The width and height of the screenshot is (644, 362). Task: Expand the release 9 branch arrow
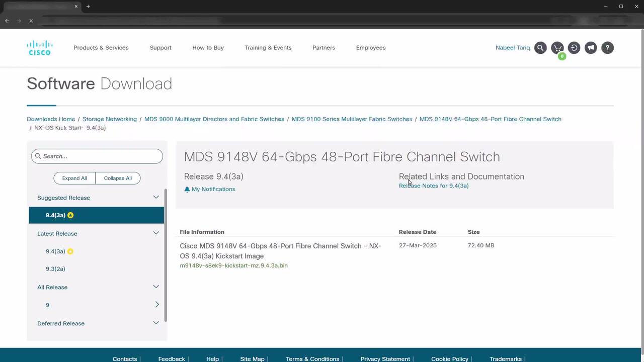coord(157,305)
